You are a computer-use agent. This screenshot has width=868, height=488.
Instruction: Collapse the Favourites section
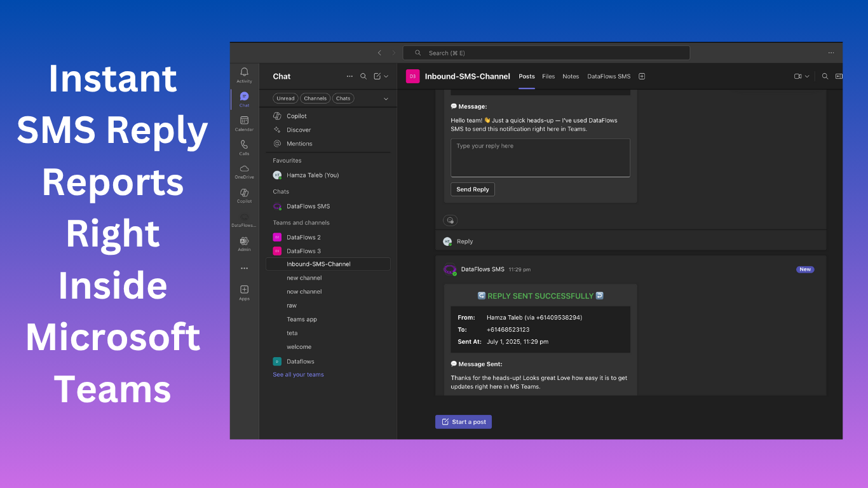click(287, 161)
